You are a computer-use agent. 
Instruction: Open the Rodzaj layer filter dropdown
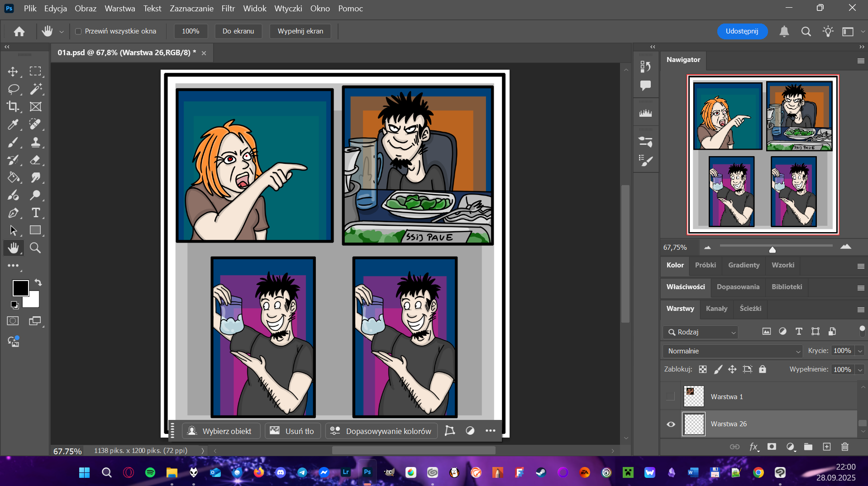701,332
